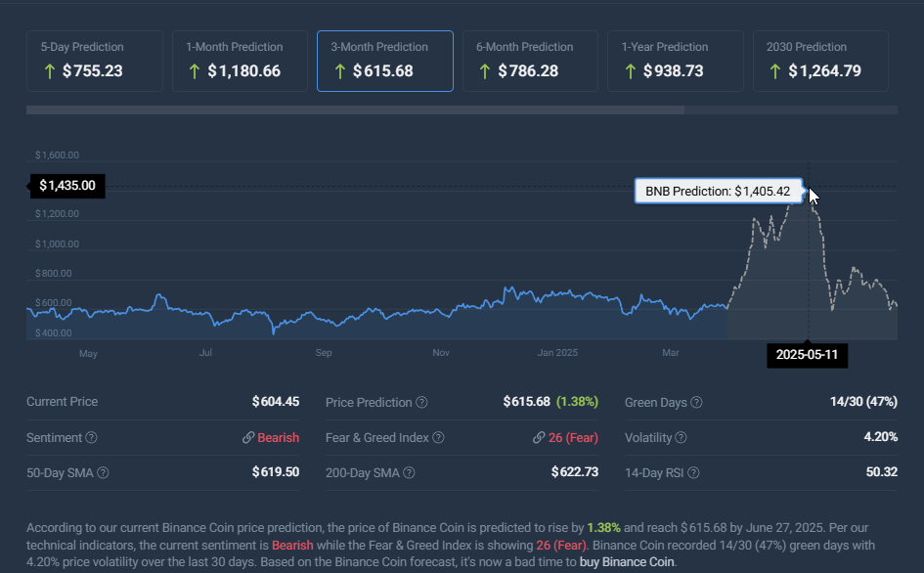Click the buy Binance Coin link
This screenshot has width=924, height=573.
[x=627, y=562]
